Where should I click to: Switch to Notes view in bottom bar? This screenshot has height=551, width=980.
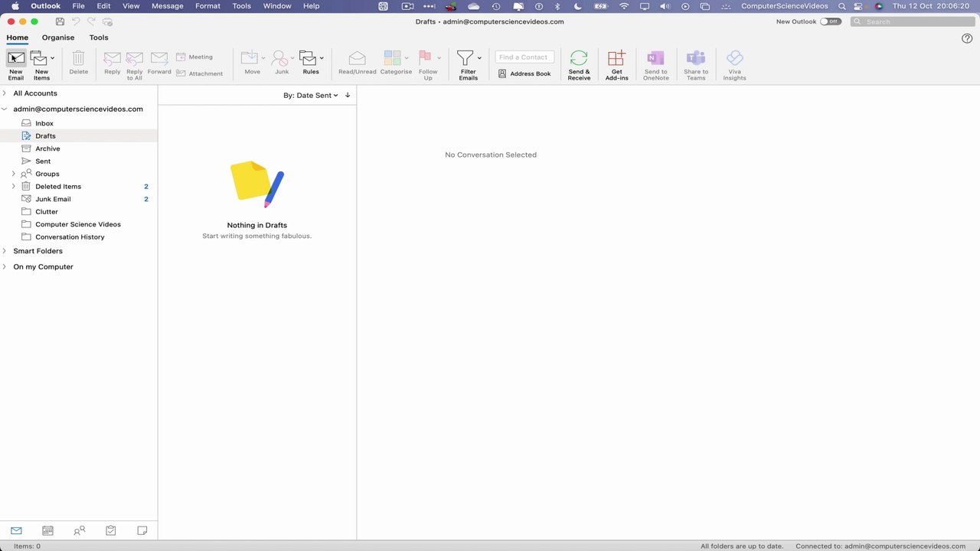point(142,530)
